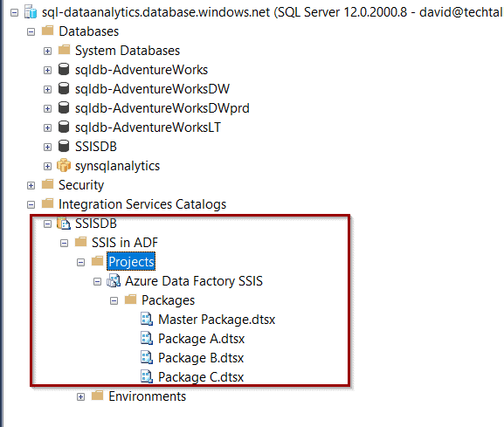
Task: Expand the System Databases node
Action: point(47,52)
